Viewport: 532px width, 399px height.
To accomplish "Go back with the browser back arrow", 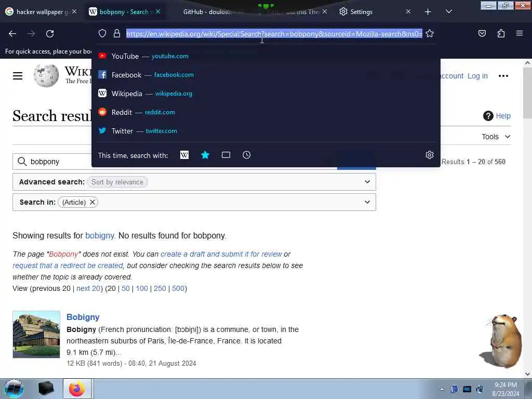I will click(x=12, y=34).
